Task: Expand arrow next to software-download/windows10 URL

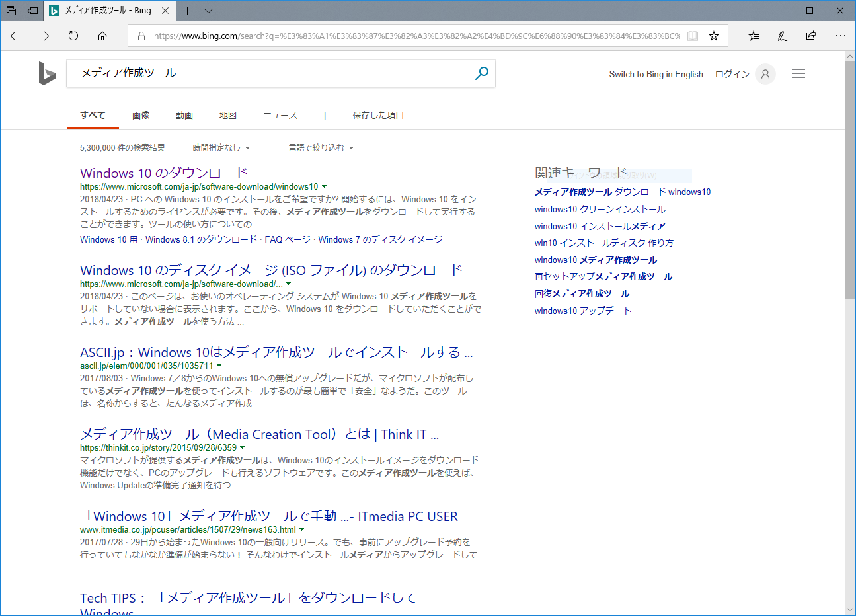Action: (x=324, y=187)
